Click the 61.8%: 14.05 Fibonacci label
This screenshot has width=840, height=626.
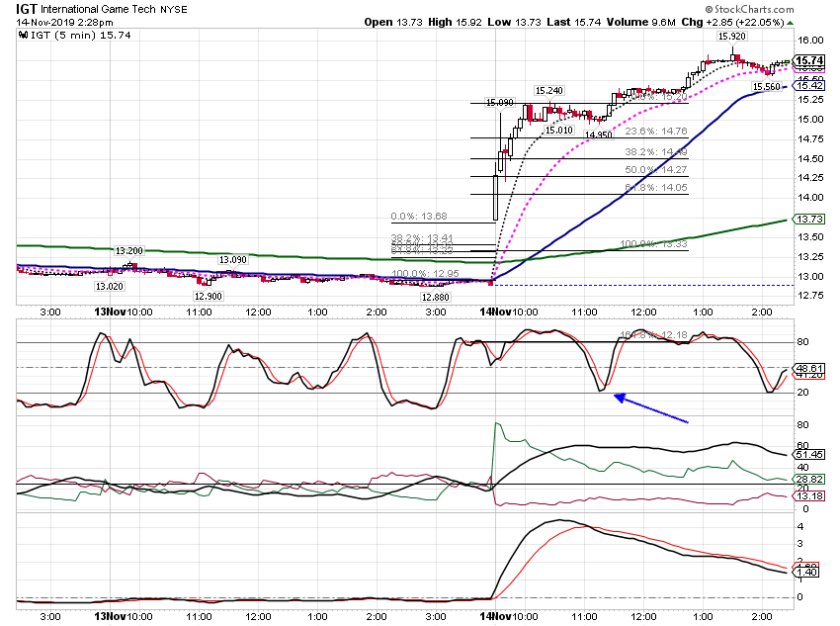point(656,188)
